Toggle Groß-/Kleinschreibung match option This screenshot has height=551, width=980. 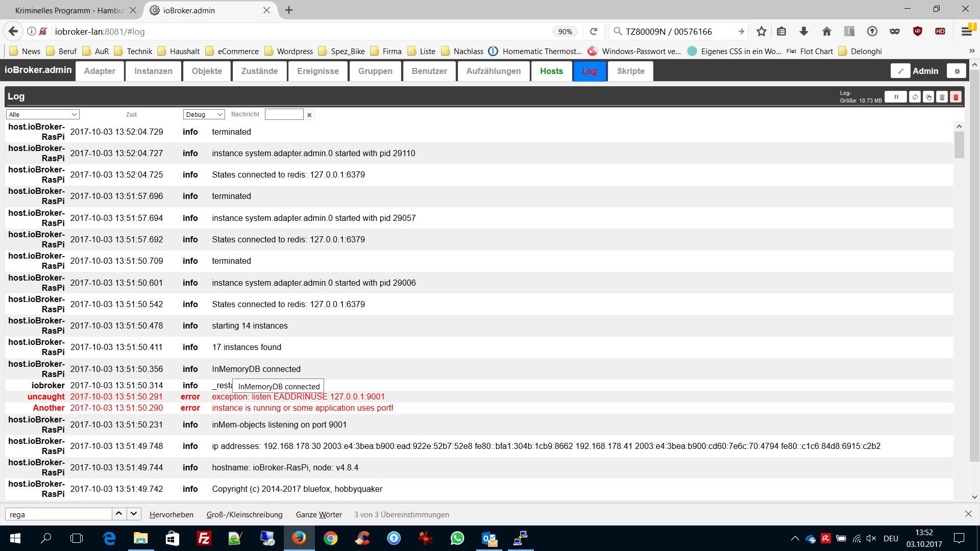tap(244, 514)
